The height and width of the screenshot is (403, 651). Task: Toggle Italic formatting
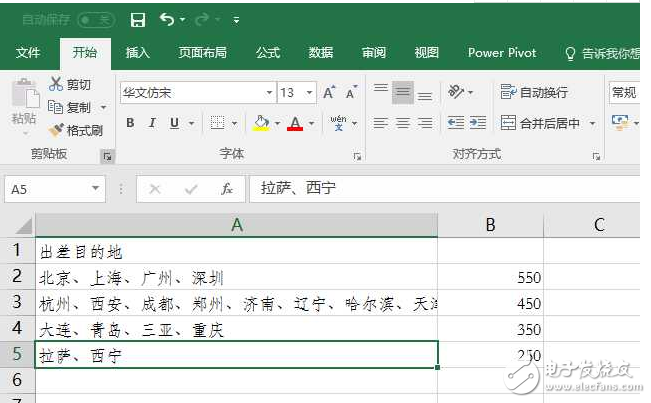click(x=153, y=123)
